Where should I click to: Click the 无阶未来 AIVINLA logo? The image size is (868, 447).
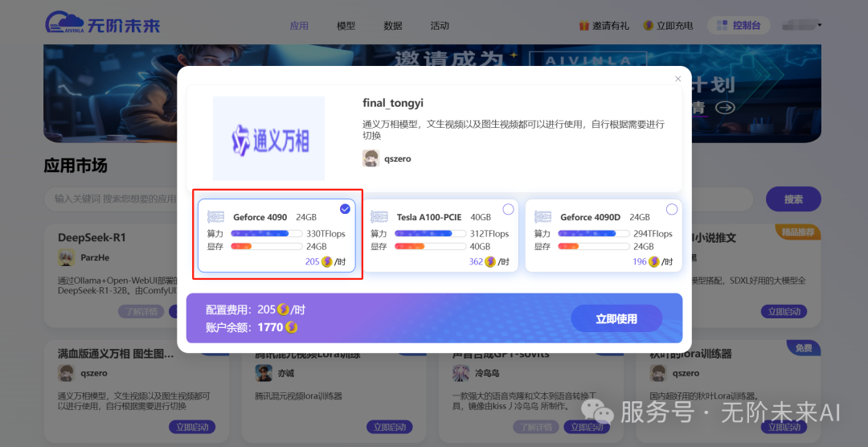coord(102,24)
